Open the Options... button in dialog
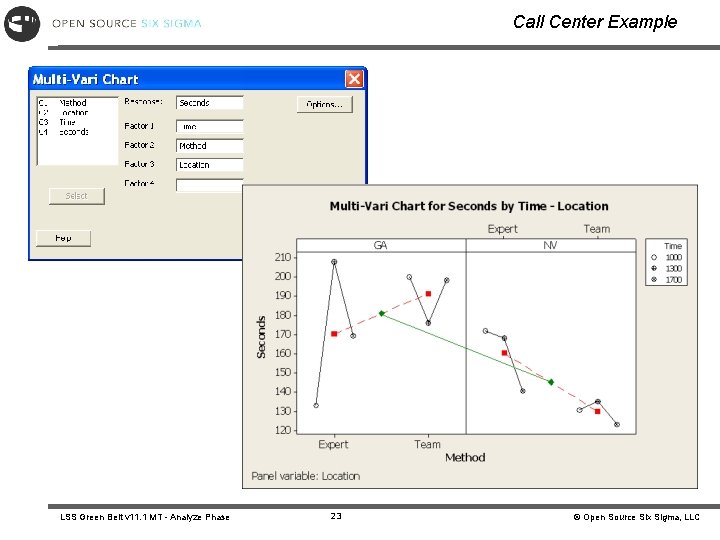The height and width of the screenshot is (540, 720). pos(325,104)
